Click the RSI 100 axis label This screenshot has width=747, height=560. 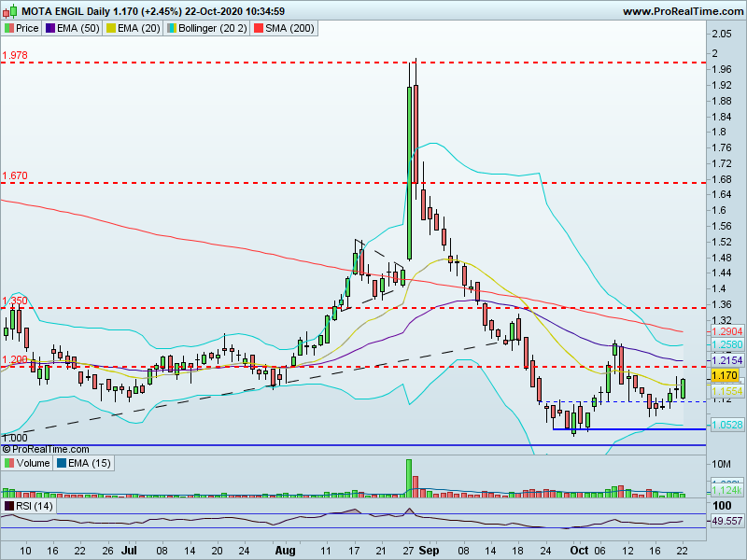coord(722,506)
